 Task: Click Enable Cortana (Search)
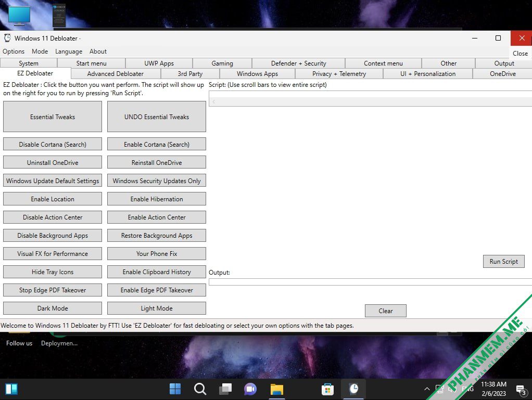coord(157,144)
